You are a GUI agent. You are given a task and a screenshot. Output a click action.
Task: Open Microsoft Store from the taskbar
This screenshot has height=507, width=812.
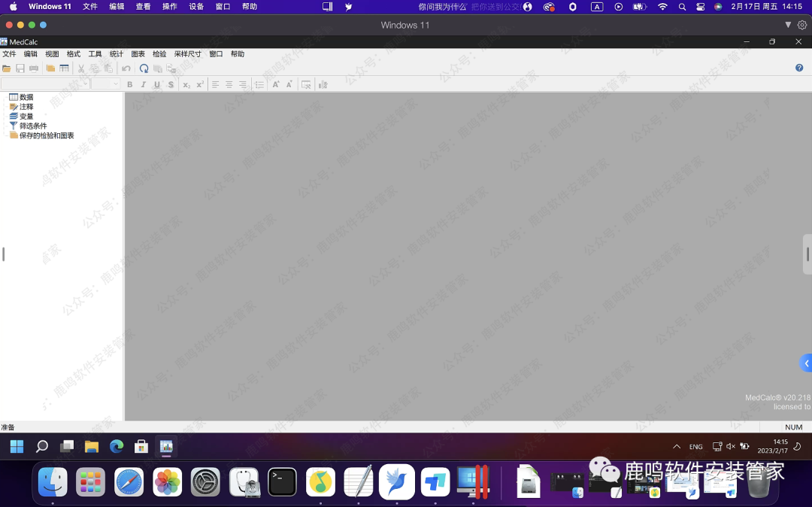click(x=141, y=446)
